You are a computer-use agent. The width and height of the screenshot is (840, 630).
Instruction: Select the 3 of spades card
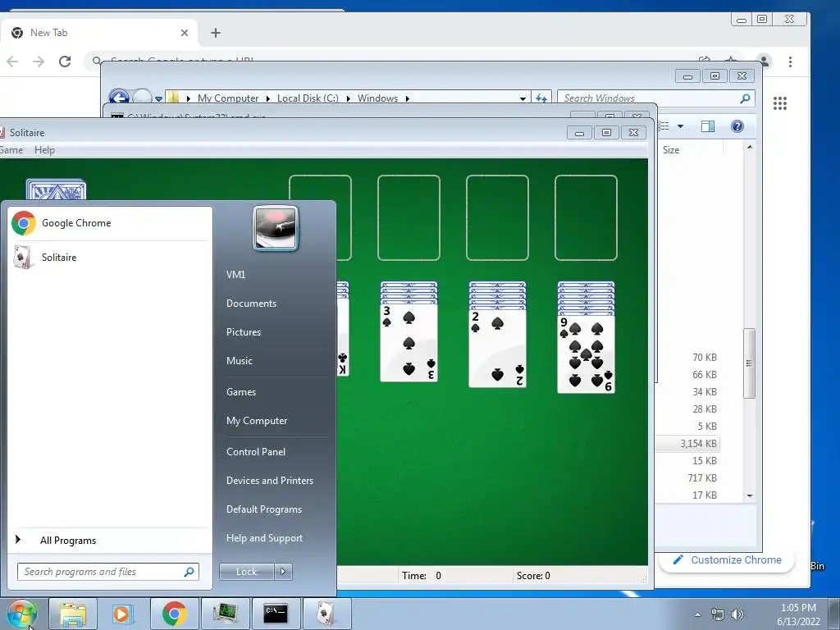tap(409, 342)
